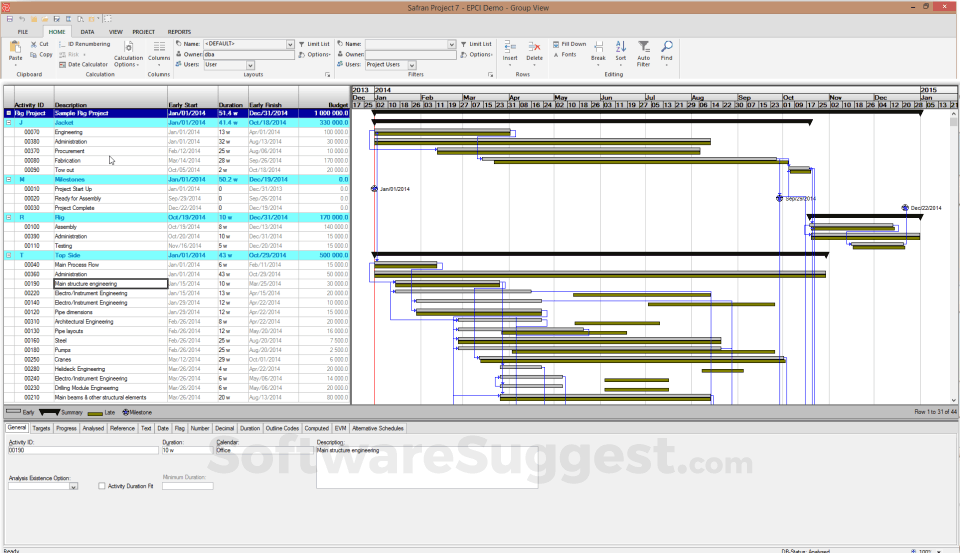Run ID Renumbering tool
The width and height of the screenshot is (960, 553).
(84, 44)
